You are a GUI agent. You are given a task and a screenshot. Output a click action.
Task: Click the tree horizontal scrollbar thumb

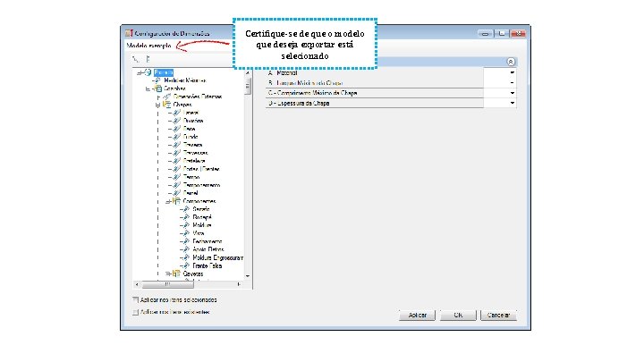[x=167, y=284]
